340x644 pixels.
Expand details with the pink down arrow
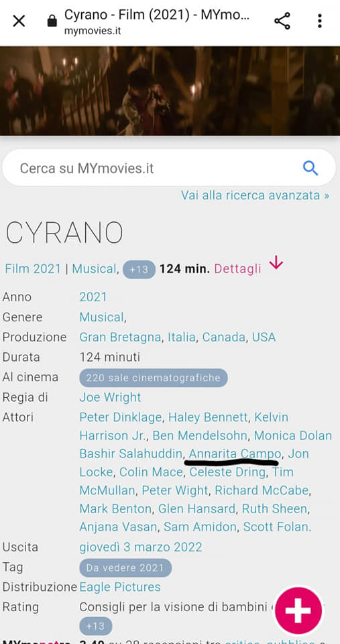(x=276, y=262)
